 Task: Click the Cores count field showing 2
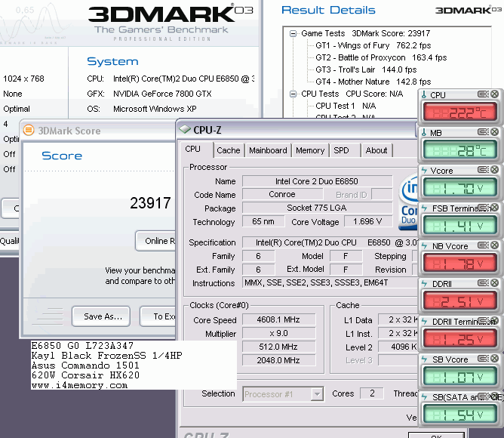point(372,393)
